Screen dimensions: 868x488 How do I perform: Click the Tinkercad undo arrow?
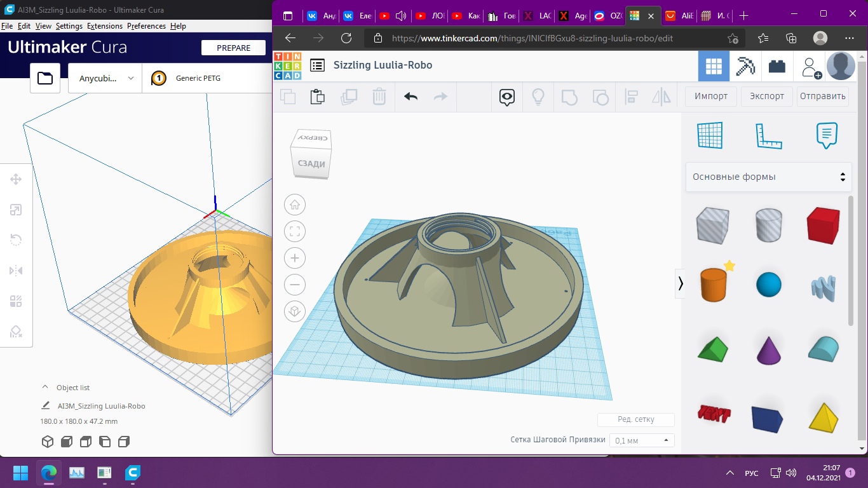(410, 97)
